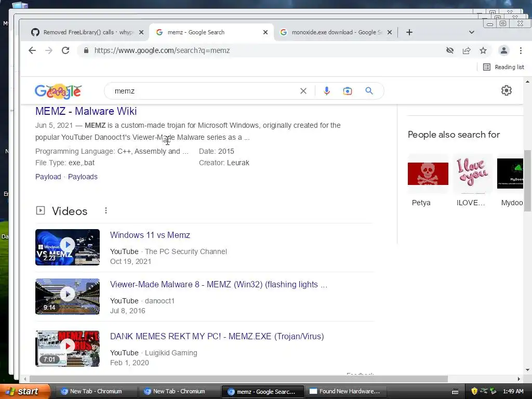The width and height of the screenshot is (532, 399).
Task: Click the Google doodle logo
Action: pyautogui.click(x=58, y=91)
